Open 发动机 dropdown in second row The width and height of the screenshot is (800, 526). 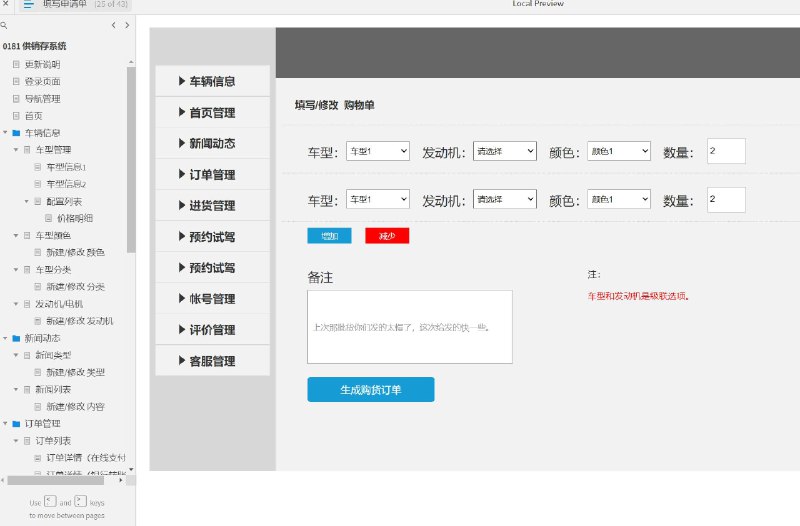(505, 199)
